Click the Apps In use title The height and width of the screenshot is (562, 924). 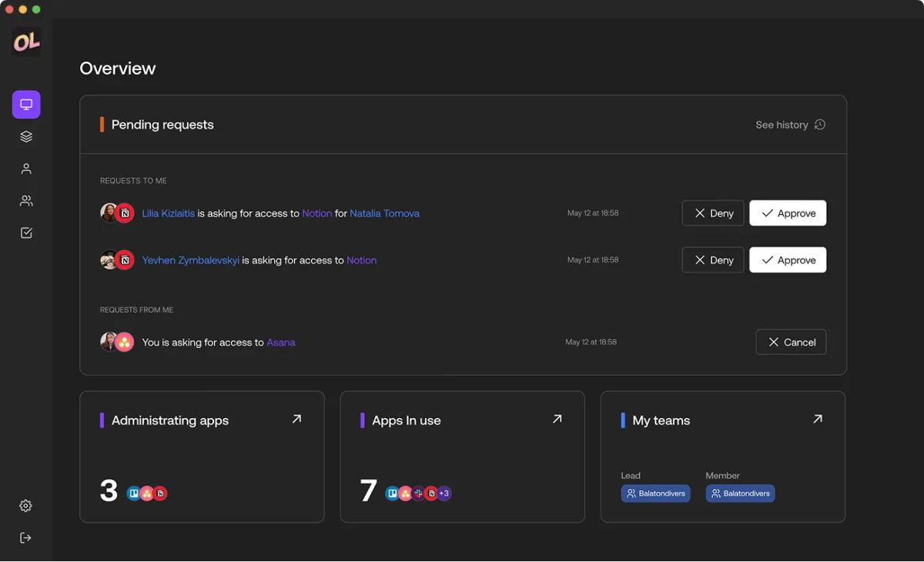tap(407, 420)
